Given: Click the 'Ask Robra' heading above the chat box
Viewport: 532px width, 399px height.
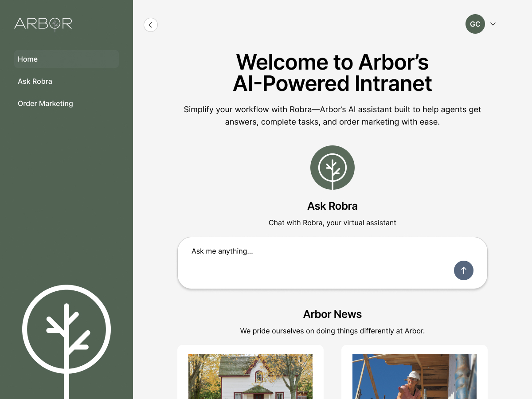Looking at the screenshot, I should (x=332, y=206).
